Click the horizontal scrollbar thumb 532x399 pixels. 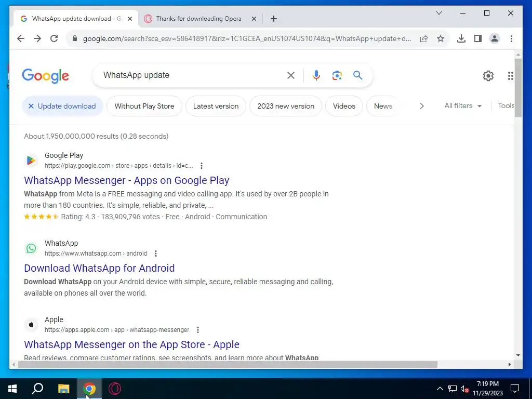pos(228,364)
